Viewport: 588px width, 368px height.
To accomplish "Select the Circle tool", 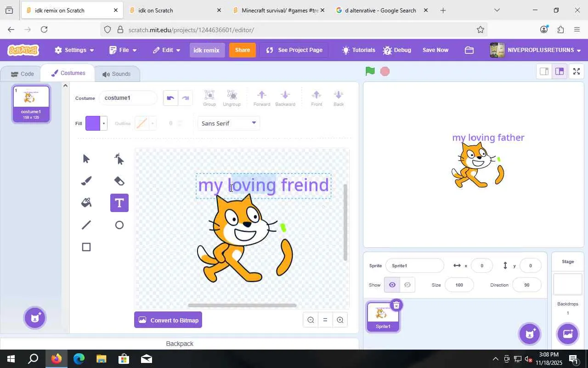I will pos(119,225).
